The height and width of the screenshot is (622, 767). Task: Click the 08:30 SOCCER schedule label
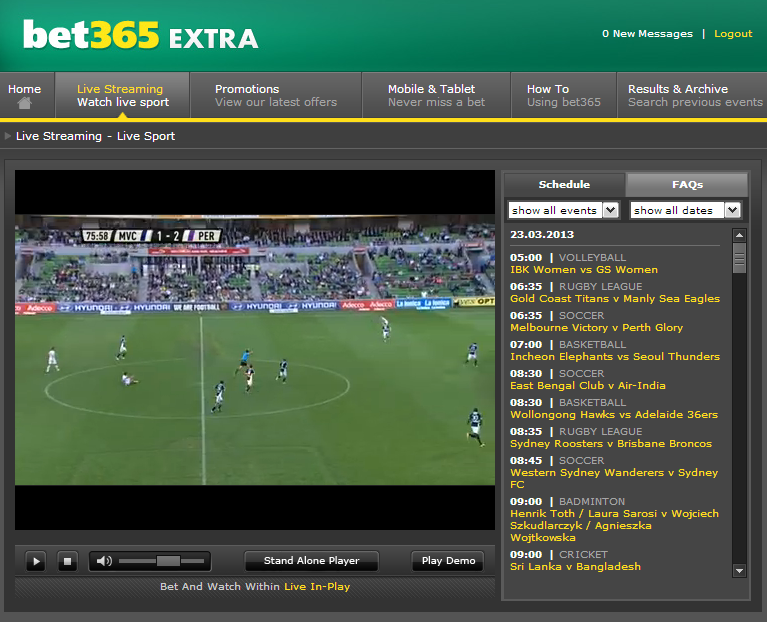[557, 374]
